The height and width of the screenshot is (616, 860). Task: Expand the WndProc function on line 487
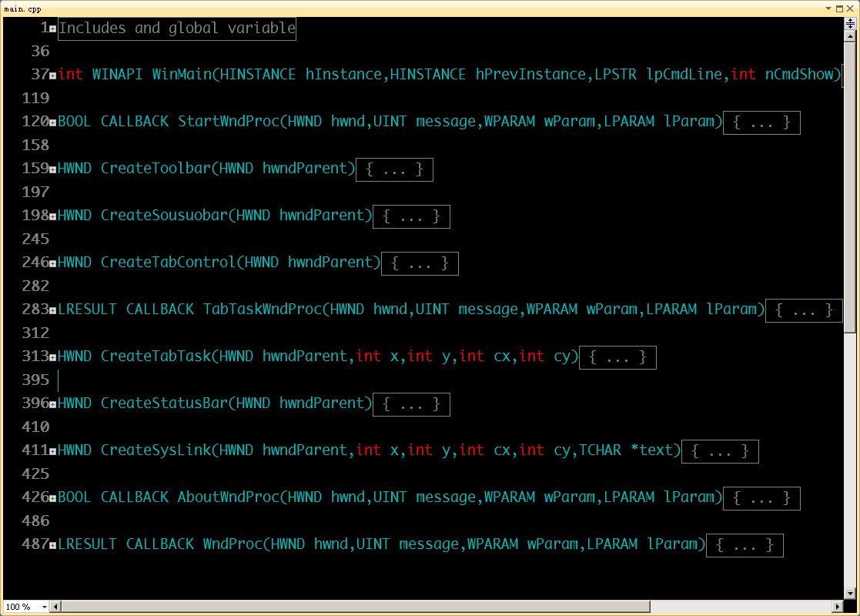pos(52,546)
